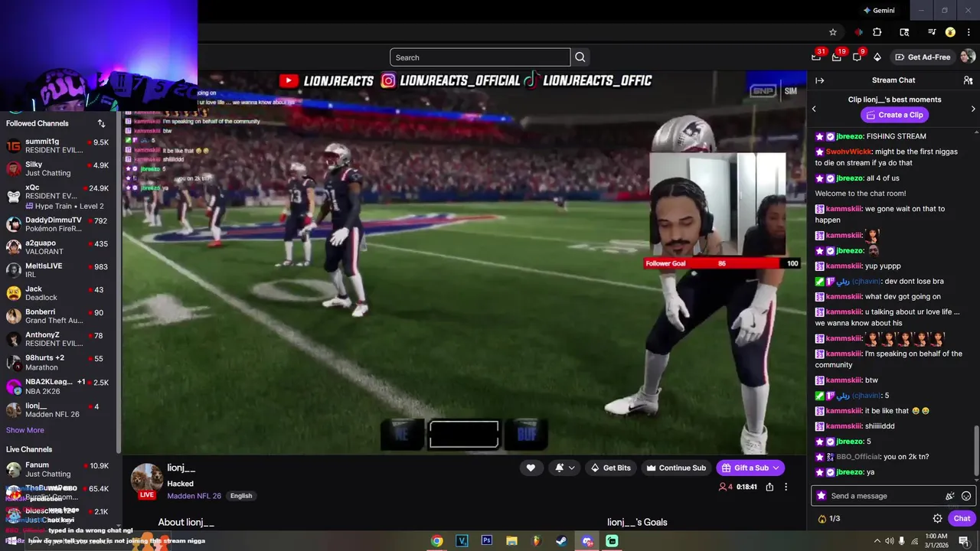
Task: Open the emote picker in chat input
Action: point(966,496)
